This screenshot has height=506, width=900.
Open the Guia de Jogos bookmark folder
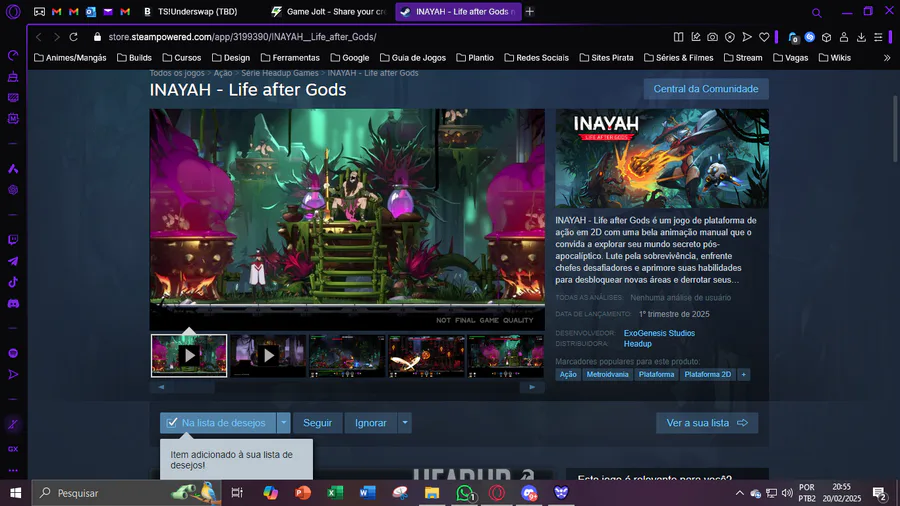coord(413,58)
